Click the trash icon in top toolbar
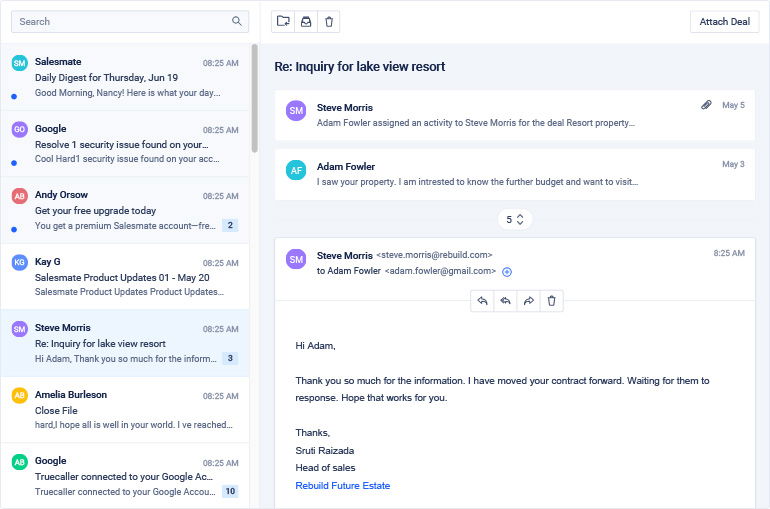Screen dimensions: 770x509 click(x=329, y=22)
